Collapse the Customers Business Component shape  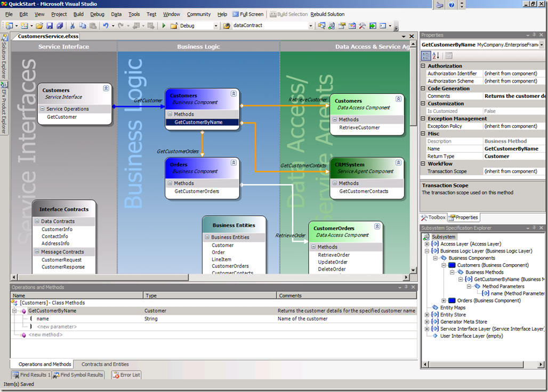[233, 94]
